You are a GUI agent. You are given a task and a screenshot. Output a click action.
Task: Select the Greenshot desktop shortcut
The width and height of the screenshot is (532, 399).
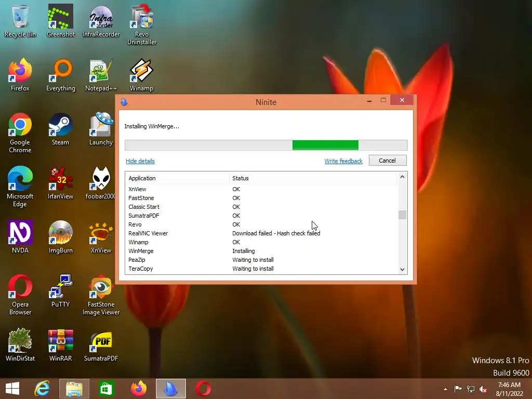pos(60,20)
